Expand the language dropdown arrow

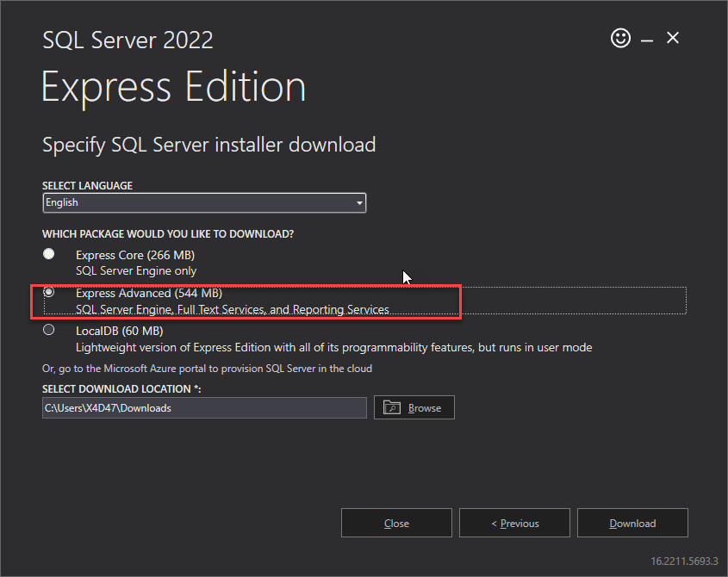(x=359, y=203)
